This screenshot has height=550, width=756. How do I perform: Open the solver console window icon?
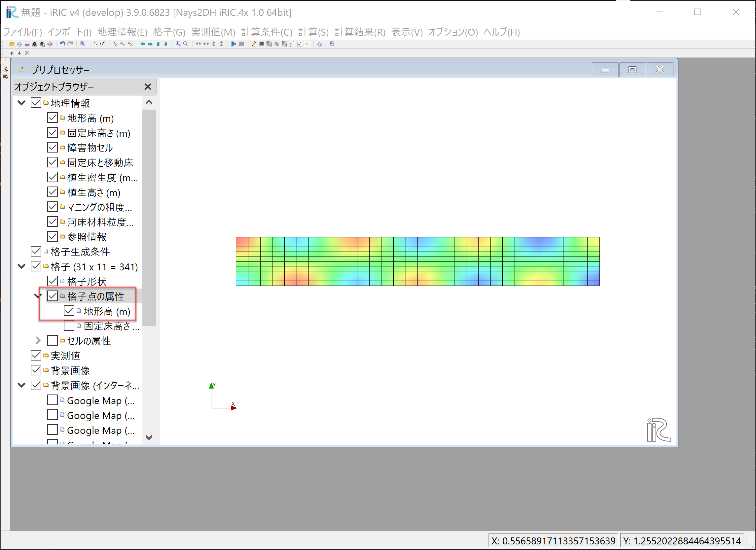pos(262,44)
